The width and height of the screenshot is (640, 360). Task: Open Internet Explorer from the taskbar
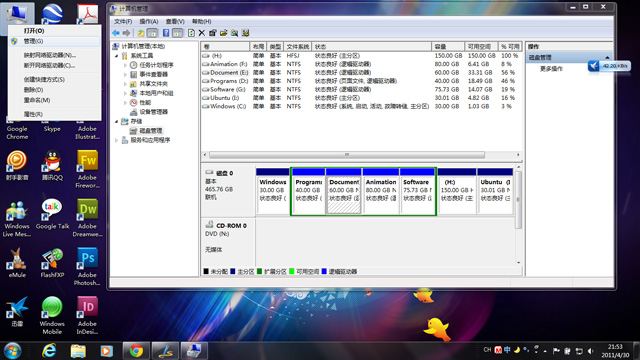(x=49, y=351)
